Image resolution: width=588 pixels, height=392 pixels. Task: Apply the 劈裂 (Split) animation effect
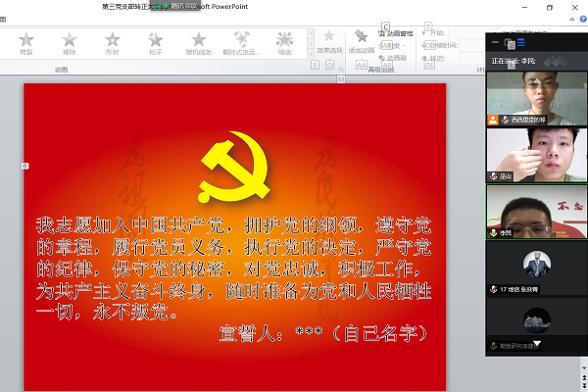26,41
